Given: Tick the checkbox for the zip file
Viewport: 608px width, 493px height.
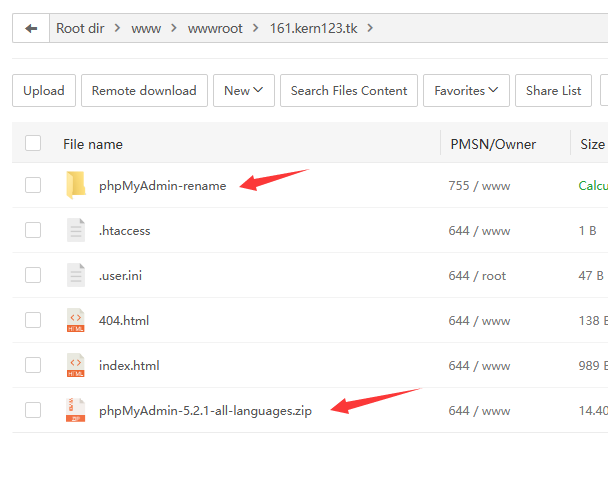Looking at the screenshot, I should [x=33, y=410].
